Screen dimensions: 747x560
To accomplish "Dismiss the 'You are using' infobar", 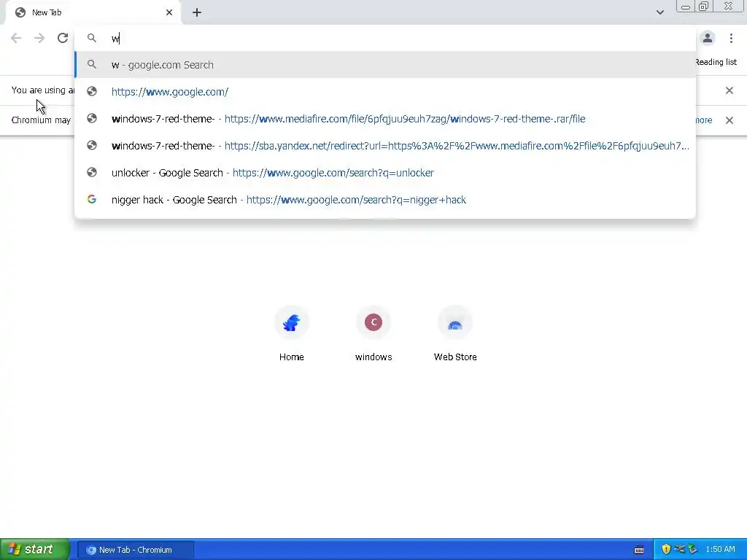I will click(x=729, y=90).
